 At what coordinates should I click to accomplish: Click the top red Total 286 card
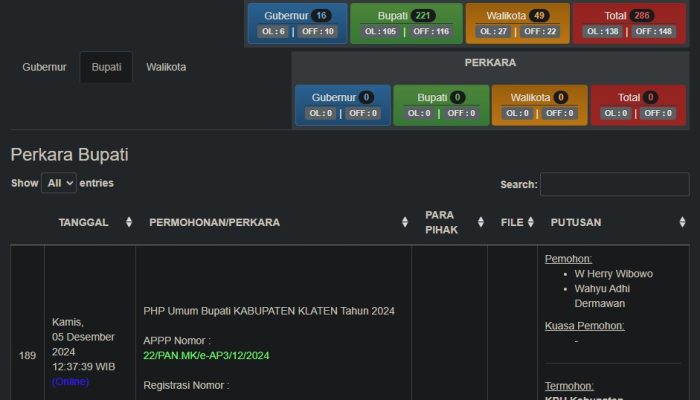pyautogui.click(x=629, y=23)
